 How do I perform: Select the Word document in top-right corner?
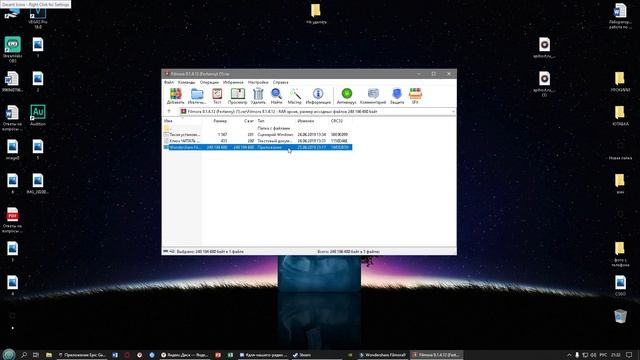tap(620, 16)
